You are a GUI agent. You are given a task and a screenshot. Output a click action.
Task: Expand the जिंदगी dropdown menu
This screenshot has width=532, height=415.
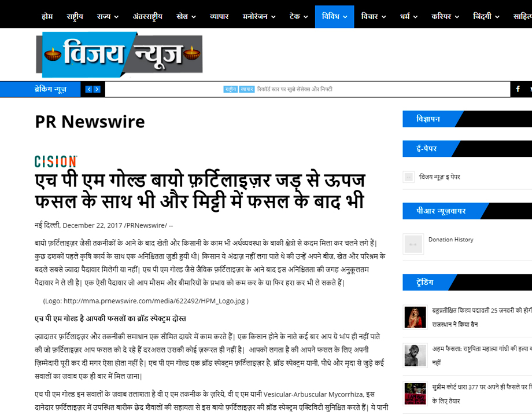coord(486,16)
